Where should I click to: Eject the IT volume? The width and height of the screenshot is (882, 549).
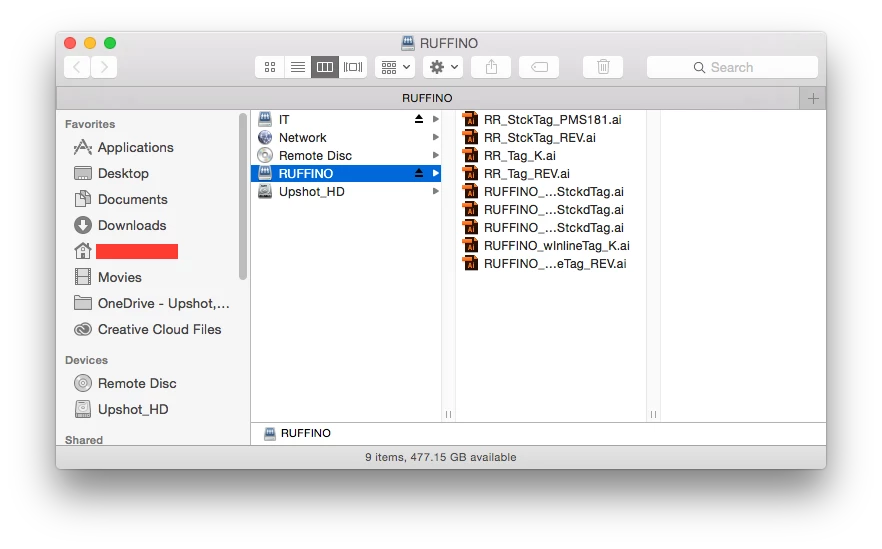pyautogui.click(x=418, y=119)
